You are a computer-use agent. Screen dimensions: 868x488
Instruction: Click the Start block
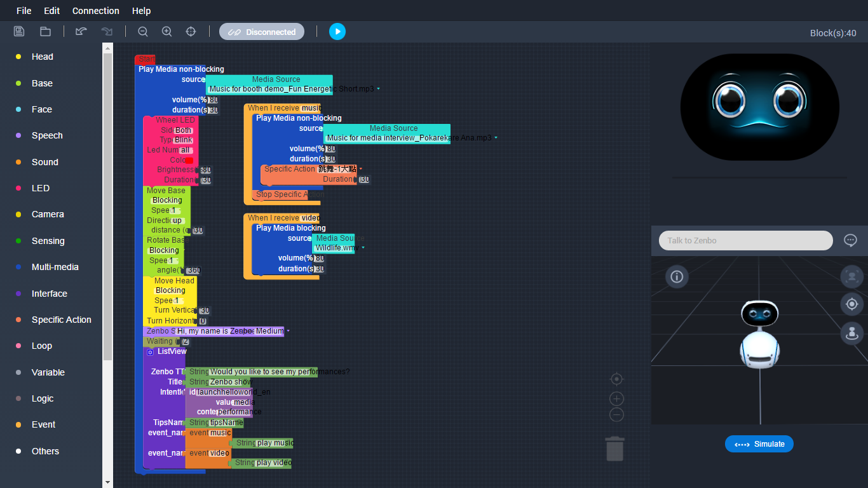(x=146, y=59)
